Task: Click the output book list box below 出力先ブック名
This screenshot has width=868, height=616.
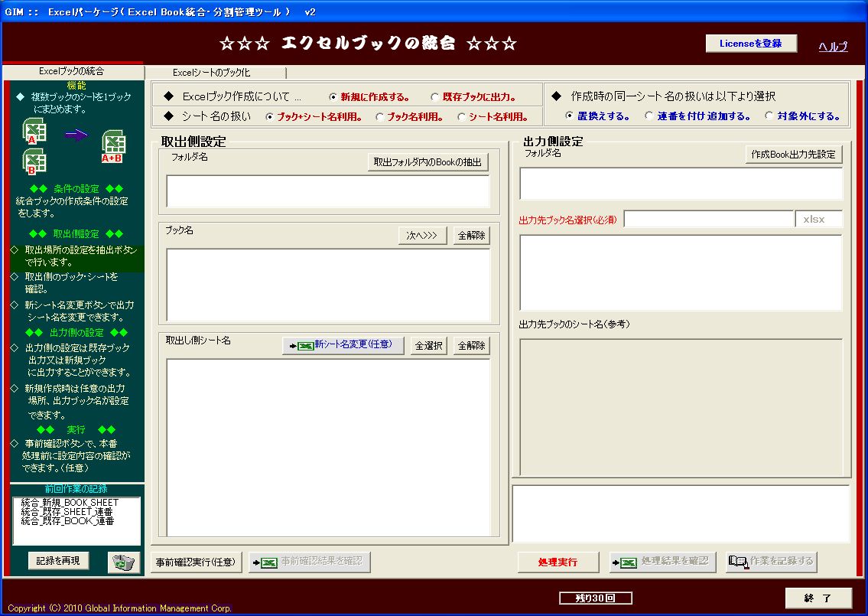Action: (681, 272)
